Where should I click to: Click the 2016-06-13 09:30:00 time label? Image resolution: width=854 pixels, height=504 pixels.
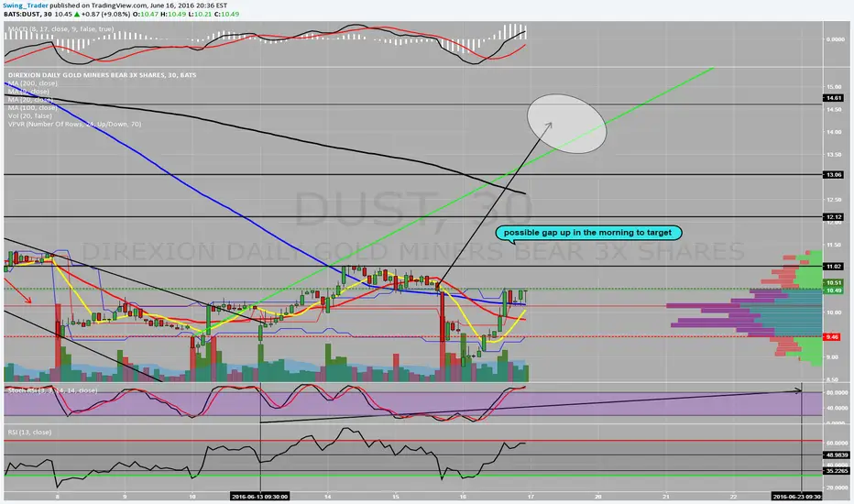(x=260, y=497)
